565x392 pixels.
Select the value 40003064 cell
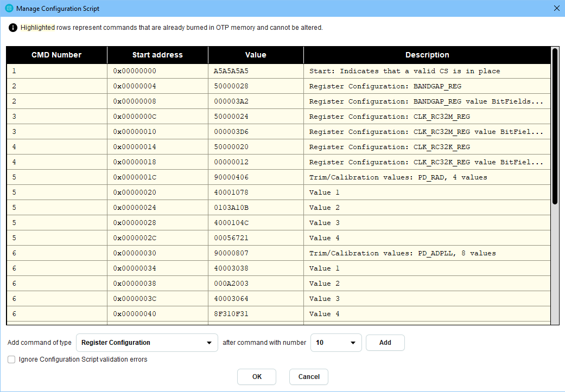256,298
